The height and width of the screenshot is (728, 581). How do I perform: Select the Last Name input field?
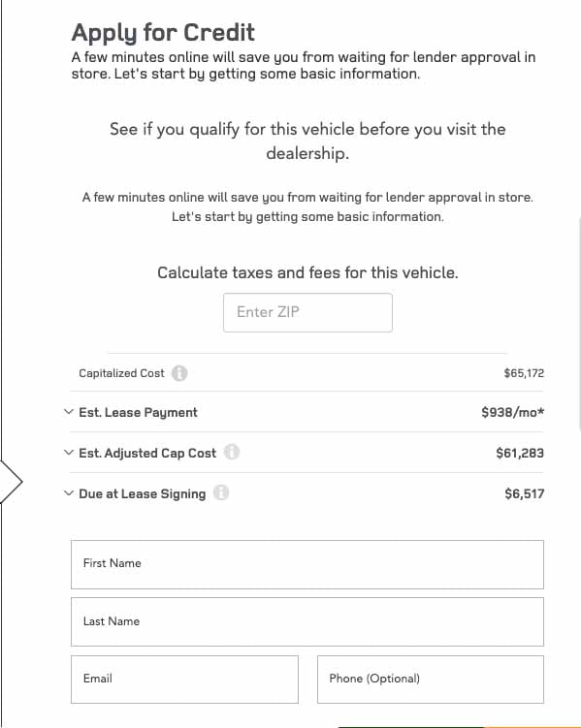click(307, 622)
